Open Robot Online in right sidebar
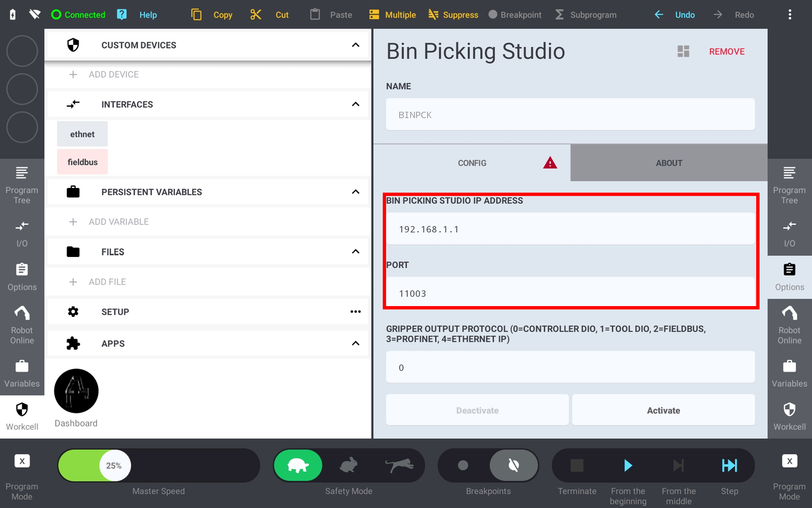 [789, 325]
